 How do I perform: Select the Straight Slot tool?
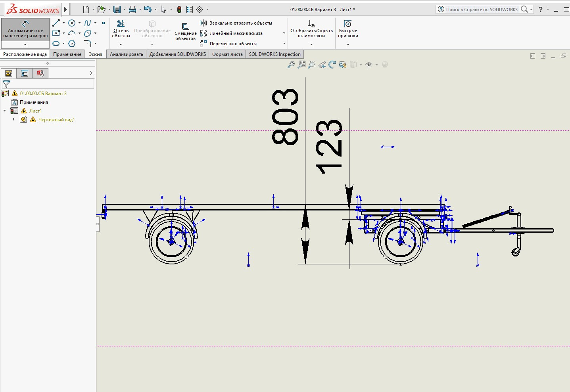coord(56,44)
